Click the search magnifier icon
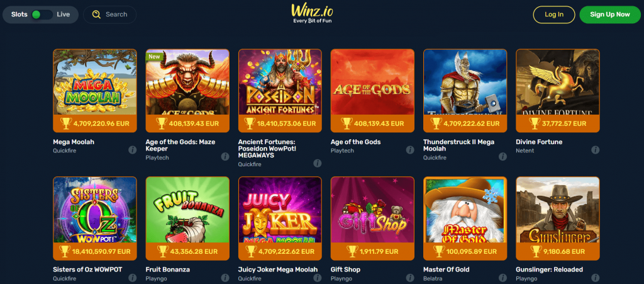644x284 pixels. 96,14
